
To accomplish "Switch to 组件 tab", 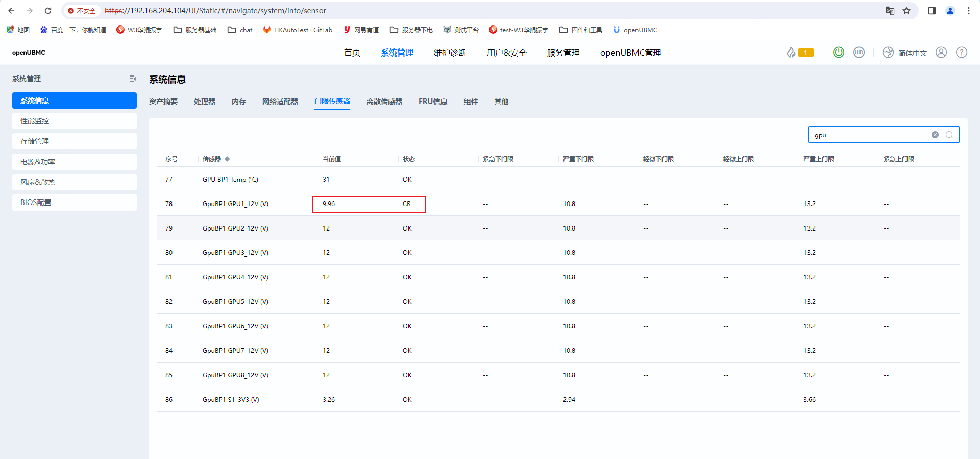I will point(471,101).
